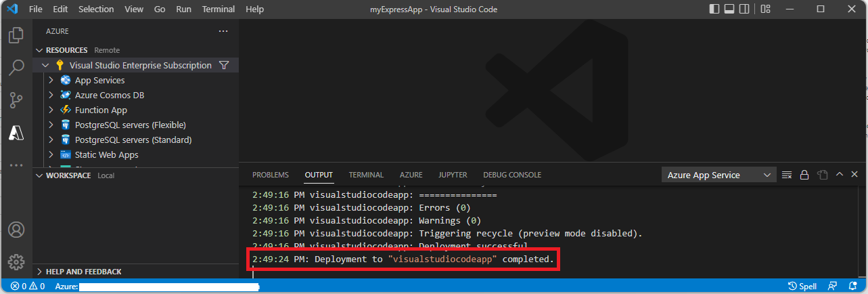Click errors and warnings count in status bar
Viewport: 868px width, 294px height.
click(x=28, y=287)
